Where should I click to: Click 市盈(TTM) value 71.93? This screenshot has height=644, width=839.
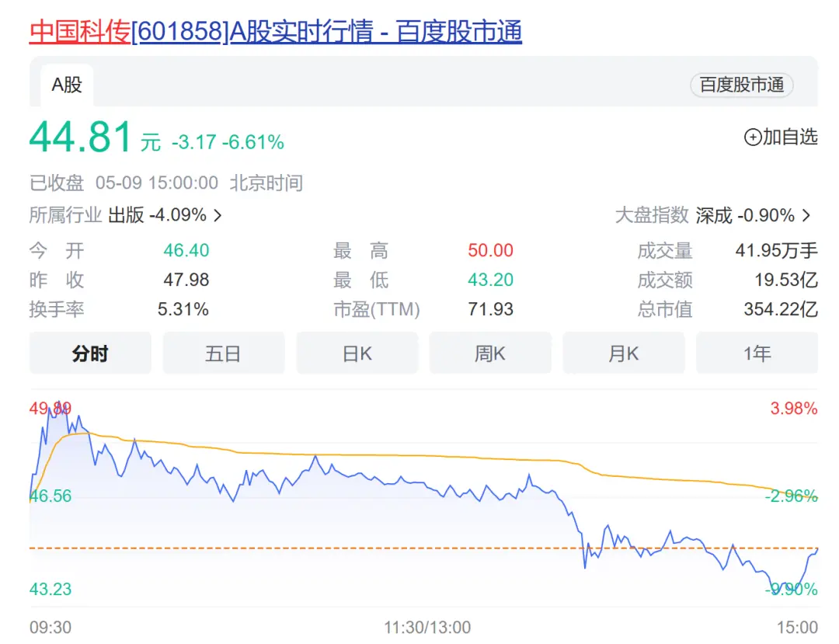[491, 309]
